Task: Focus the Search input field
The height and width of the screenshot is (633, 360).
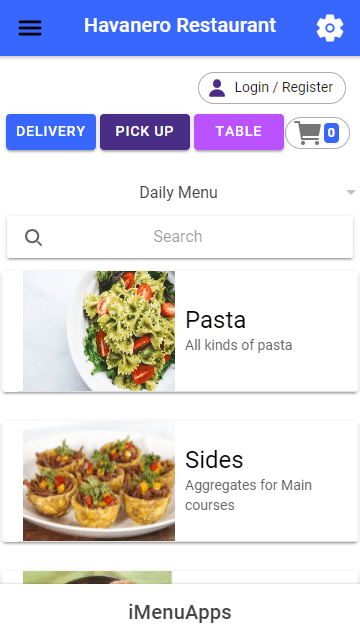Action: click(x=180, y=237)
